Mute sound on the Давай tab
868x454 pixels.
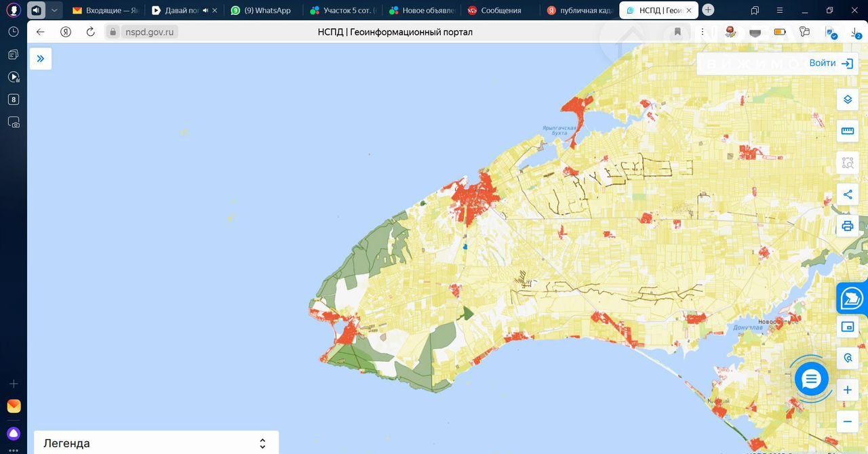205,10
